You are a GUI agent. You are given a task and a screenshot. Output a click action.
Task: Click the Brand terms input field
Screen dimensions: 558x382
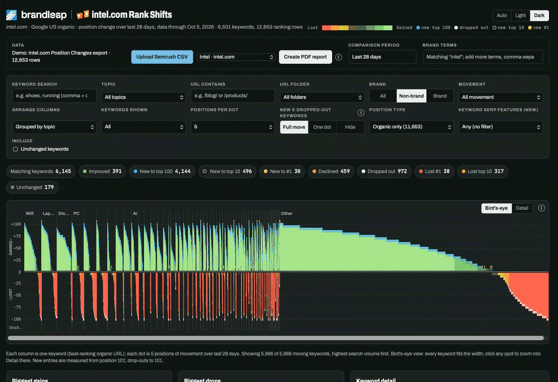[483, 57]
